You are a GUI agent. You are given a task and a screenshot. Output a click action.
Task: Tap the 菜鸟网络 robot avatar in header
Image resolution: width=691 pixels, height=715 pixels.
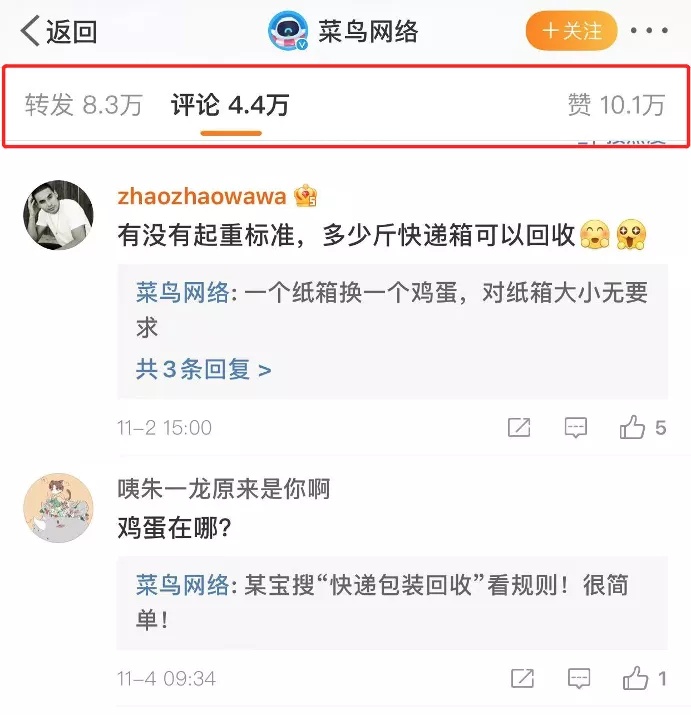[x=288, y=31]
